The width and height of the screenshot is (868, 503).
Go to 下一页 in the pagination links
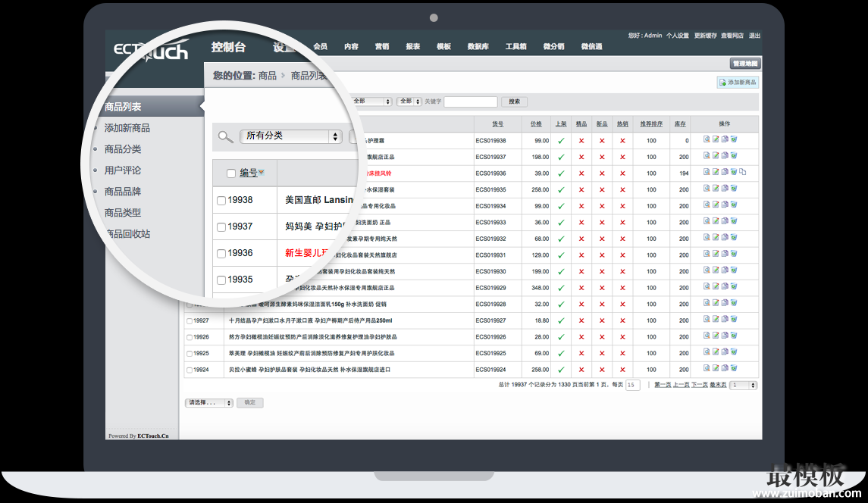tap(699, 385)
